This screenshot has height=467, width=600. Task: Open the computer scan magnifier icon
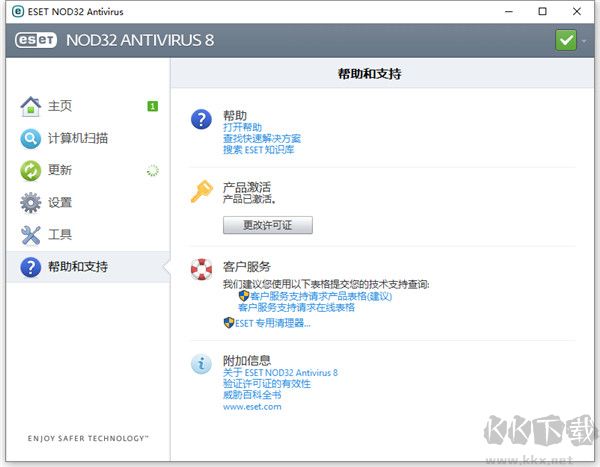click(x=31, y=139)
